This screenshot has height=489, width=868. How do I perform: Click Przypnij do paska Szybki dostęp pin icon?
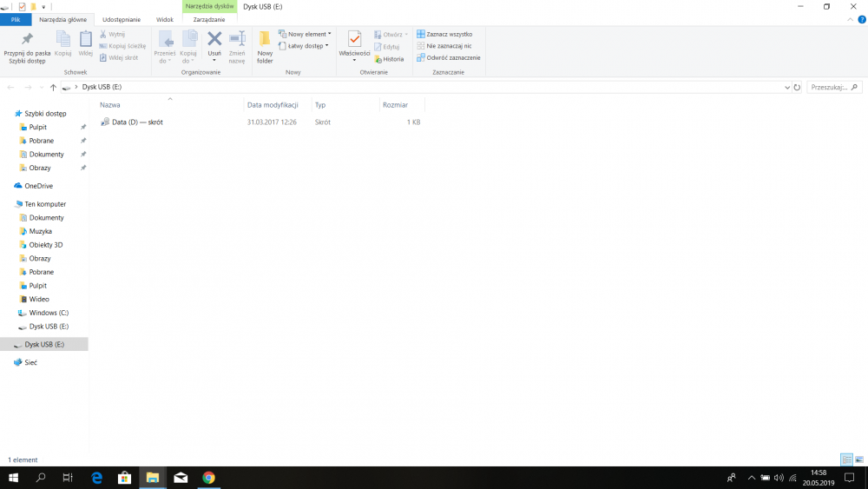pyautogui.click(x=27, y=40)
